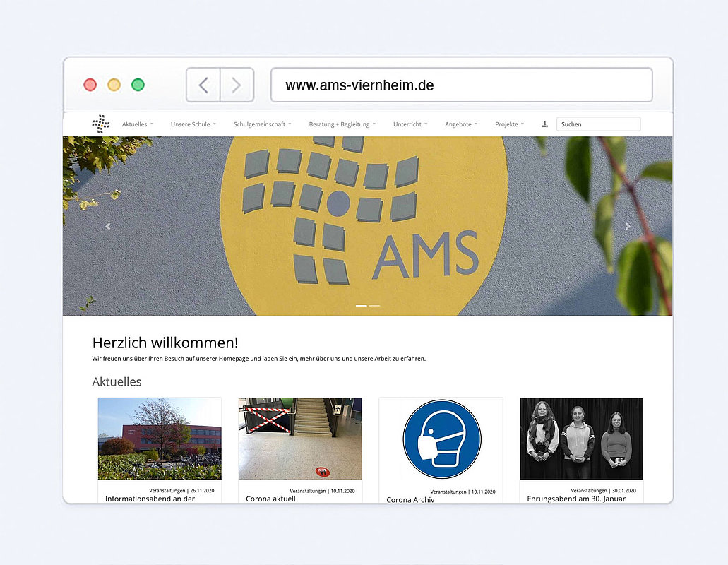Image resolution: width=728 pixels, height=565 pixels.
Task: Select the Unterricht menu item
Action: click(x=410, y=124)
